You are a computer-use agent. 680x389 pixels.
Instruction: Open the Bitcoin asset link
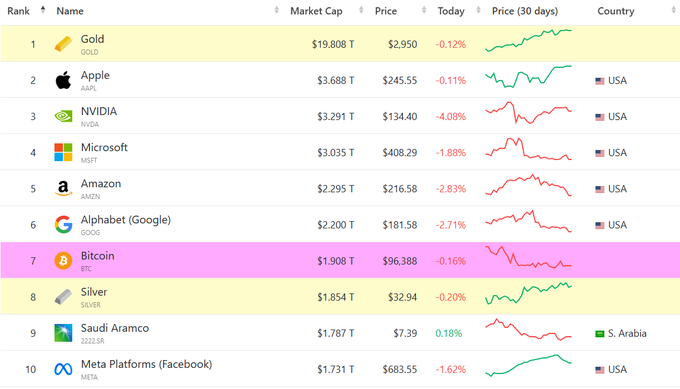pyautogui.click(x=98, y=255)
